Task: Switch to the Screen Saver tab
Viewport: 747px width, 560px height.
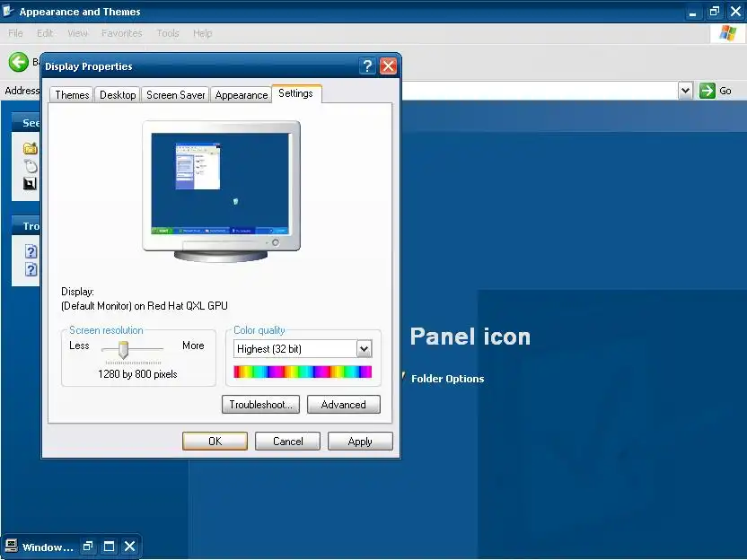Action: pos(175,95)
